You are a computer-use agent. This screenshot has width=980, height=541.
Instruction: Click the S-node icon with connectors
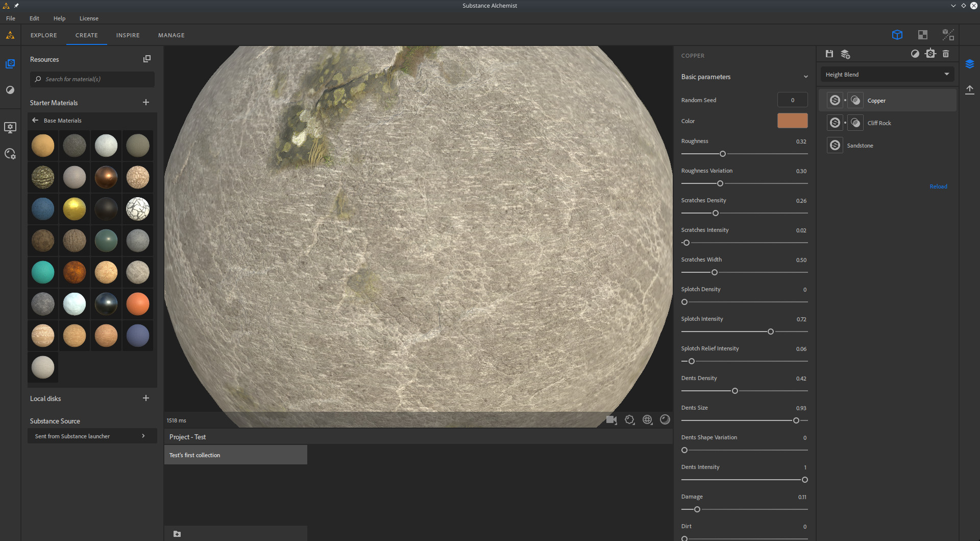pos(930,54)
